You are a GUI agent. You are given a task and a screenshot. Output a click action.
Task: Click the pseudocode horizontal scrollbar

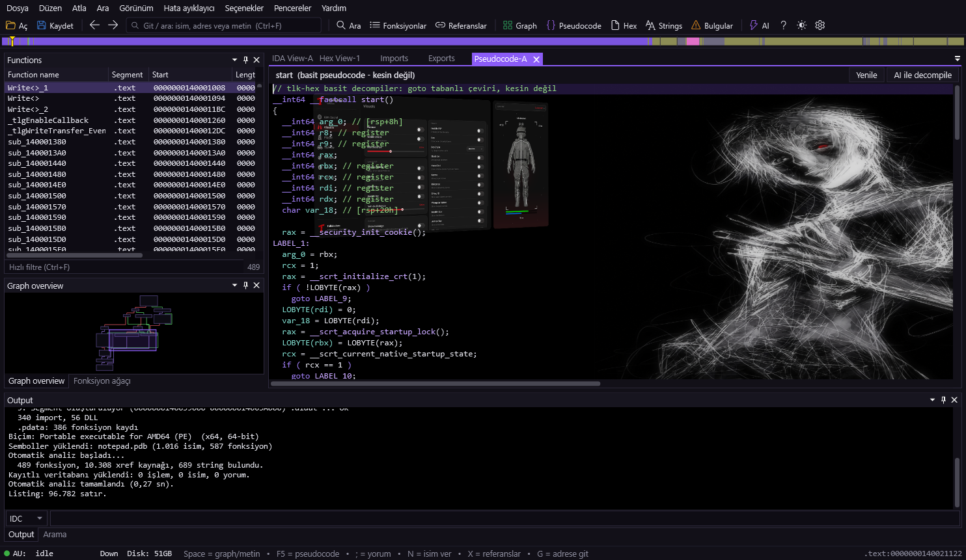point(435,384)
